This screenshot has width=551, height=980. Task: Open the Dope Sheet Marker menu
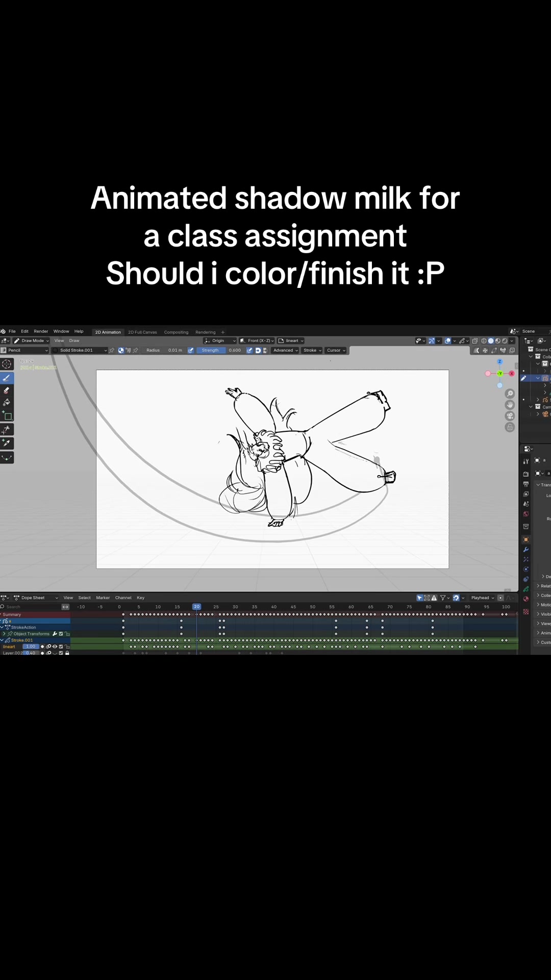pyautogui.click(x=103, y=598)
